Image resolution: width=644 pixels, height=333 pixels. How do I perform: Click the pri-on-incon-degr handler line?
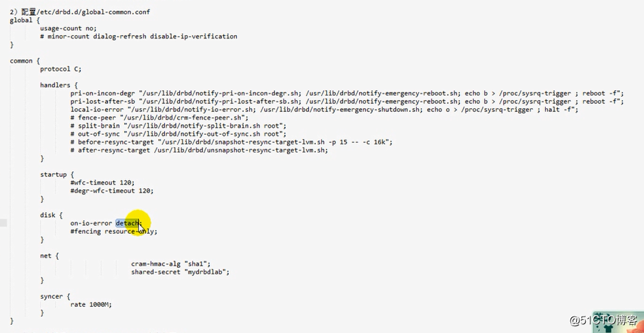[x=347, y=93]
